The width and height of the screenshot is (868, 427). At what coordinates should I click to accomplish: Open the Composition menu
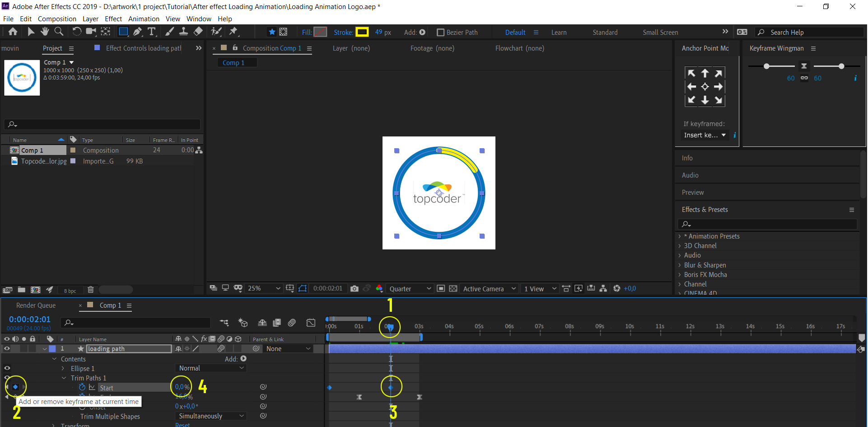tap(57, 19)
